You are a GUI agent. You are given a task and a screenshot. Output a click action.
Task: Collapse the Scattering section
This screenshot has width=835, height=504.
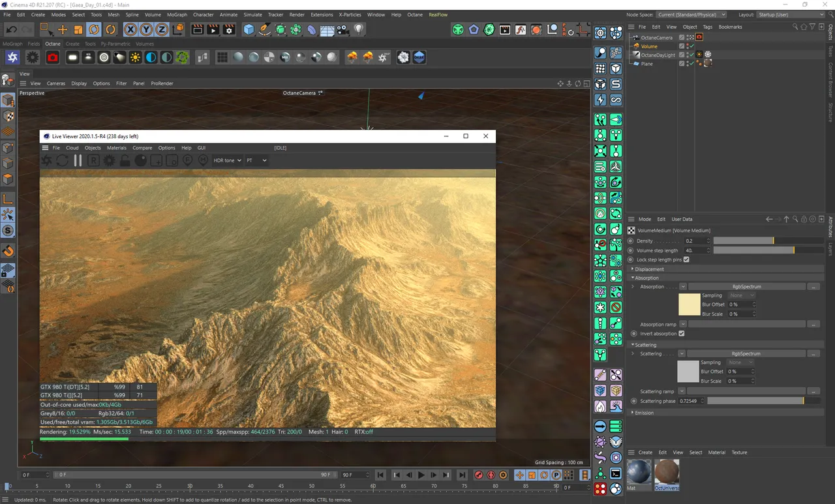645,345
